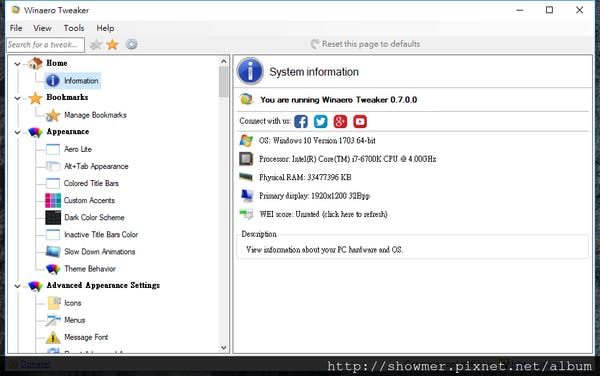The height and width of the screenshot is (376, 600).
Task: Click WEI score Unrated refresh link
Action: point(323,214)
